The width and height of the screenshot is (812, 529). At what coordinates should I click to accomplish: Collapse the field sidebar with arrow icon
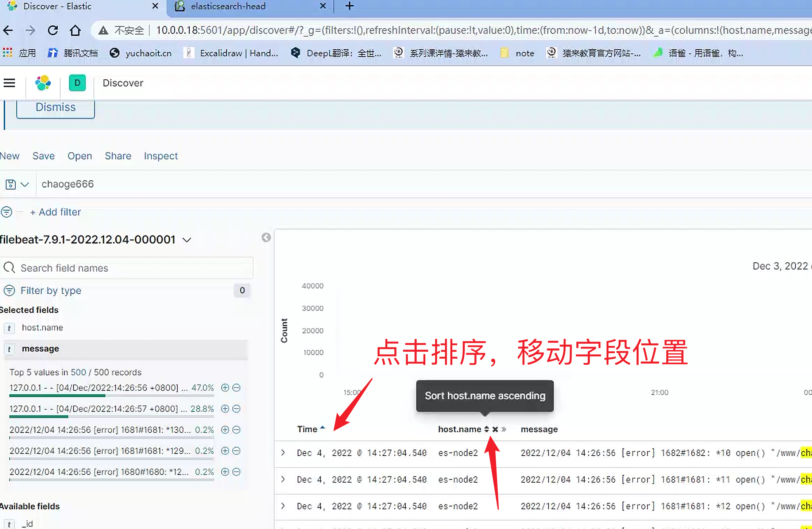266,238
